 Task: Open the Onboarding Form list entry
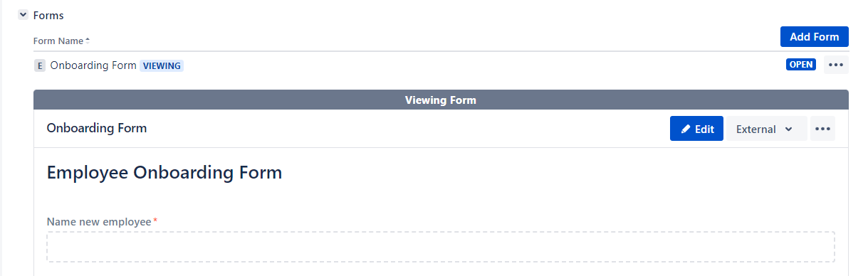(93, 65)
